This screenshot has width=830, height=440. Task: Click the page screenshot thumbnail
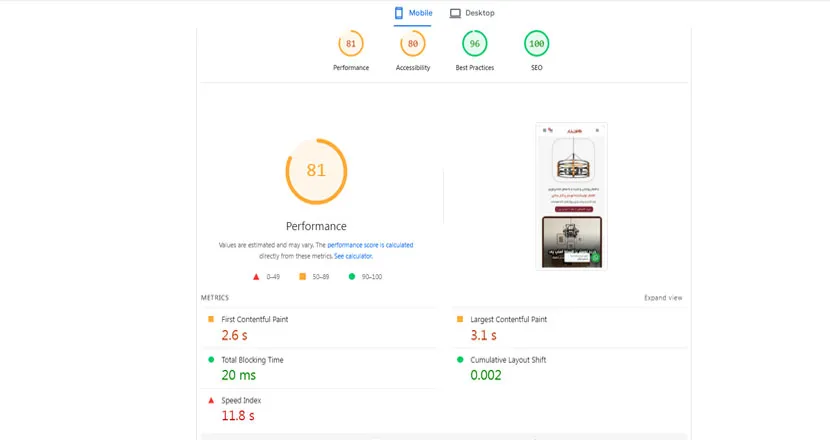click(x=571, y=196)
